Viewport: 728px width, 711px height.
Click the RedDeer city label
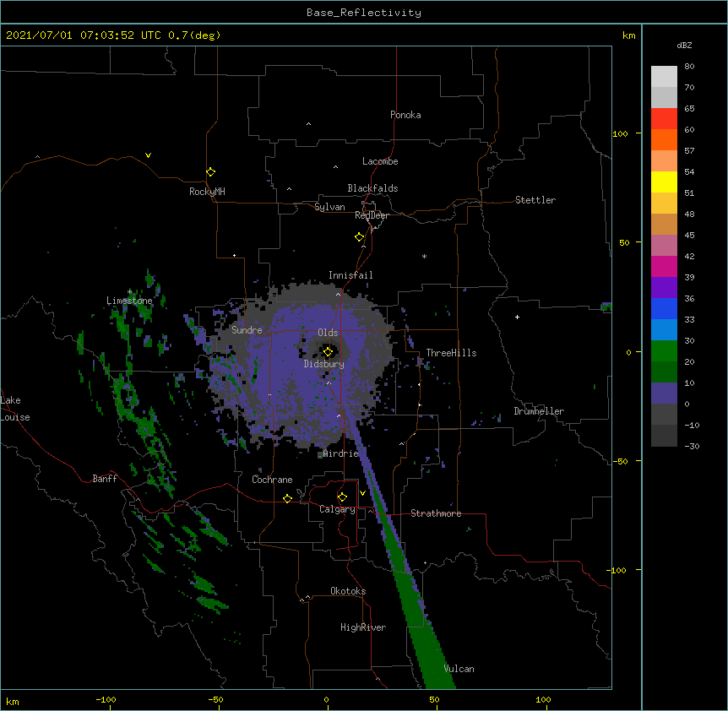[372, 215]
